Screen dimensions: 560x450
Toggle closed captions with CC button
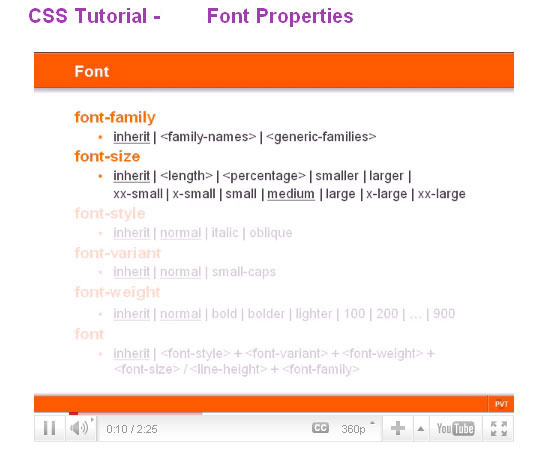(320, 428)
